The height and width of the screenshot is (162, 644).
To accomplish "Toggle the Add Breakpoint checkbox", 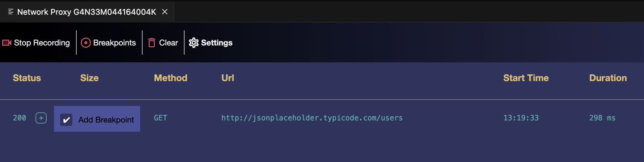I will 66,120.
